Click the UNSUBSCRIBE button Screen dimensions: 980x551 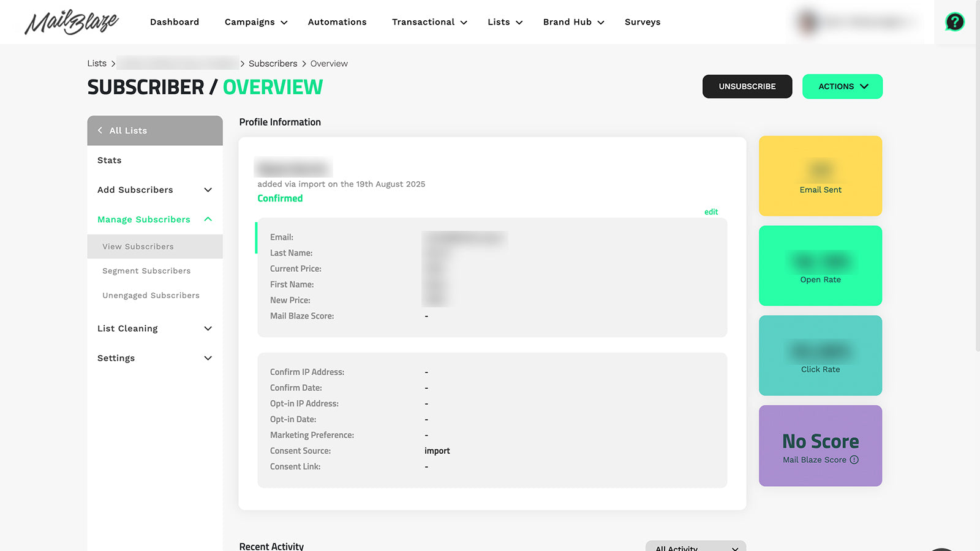pyautogui.click(x=747, y=86)
